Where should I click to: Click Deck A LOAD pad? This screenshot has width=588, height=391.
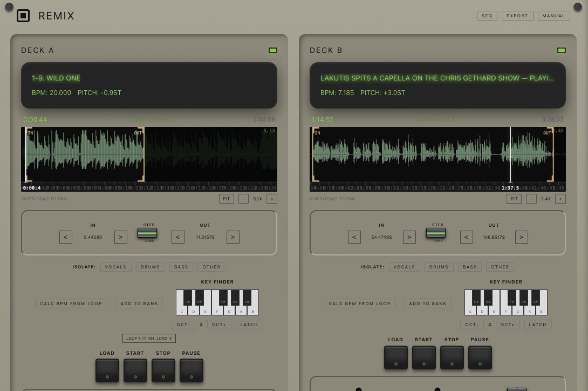(x=107, y=370)
